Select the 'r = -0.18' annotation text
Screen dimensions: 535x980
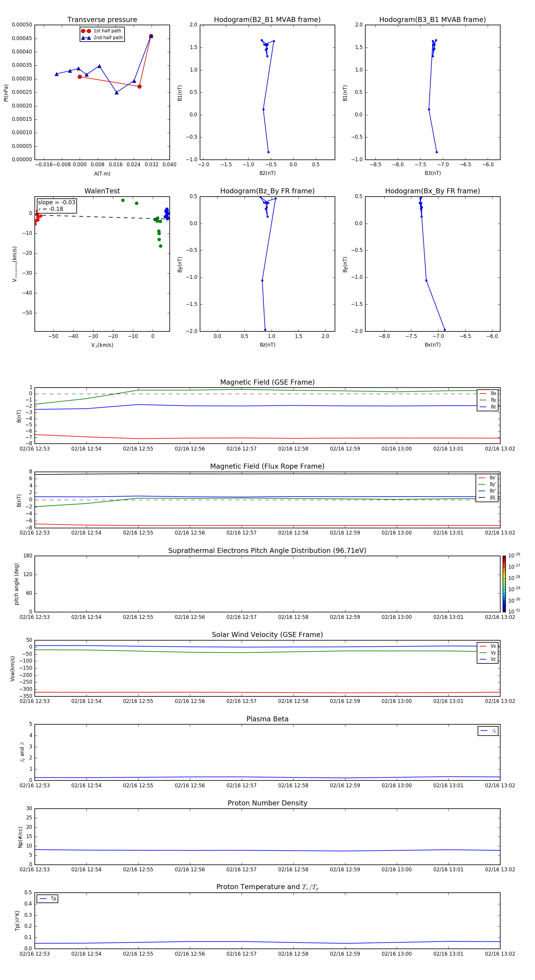pyautogui.click(x=51, y=209)
